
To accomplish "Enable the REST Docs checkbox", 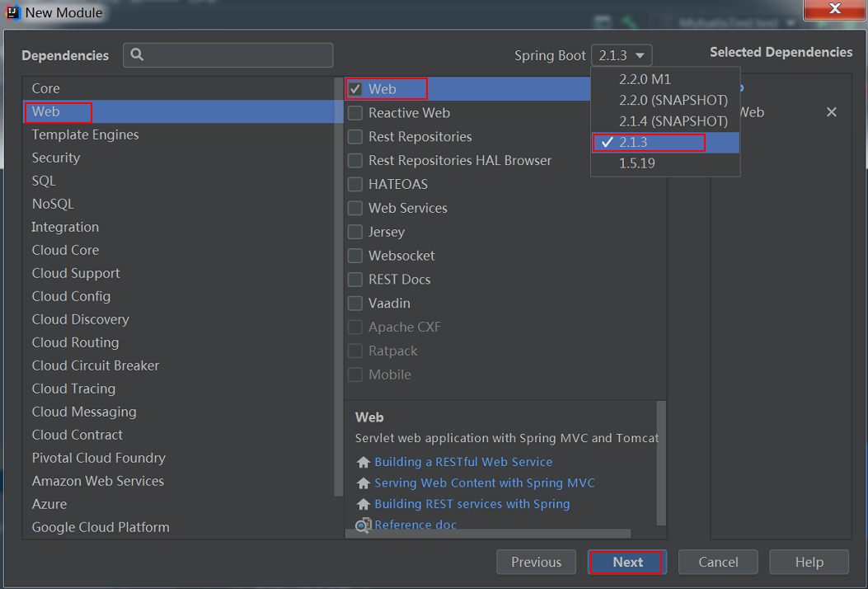I will 355,280.
